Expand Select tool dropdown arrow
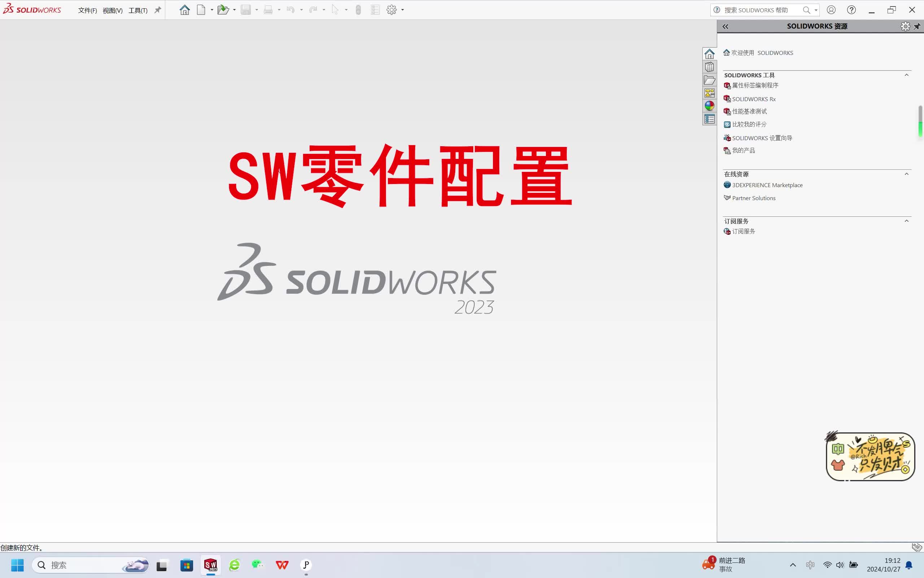 (x=346, y=10)
